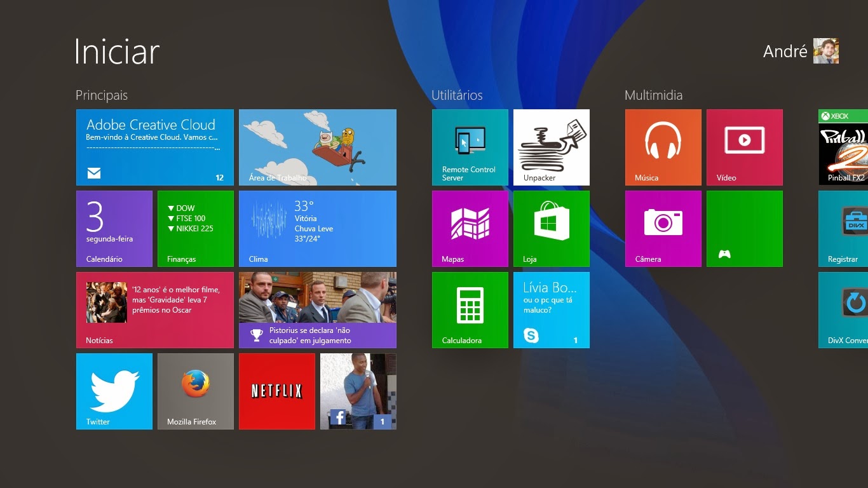Open the DivX Registrar tile
This screenshot has width=868, height=488.
coord(843,229)
